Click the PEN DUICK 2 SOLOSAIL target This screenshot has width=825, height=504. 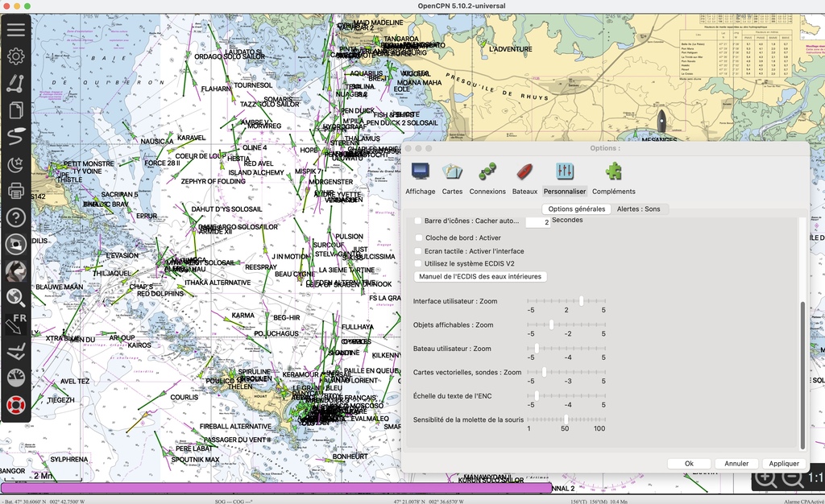402,123
